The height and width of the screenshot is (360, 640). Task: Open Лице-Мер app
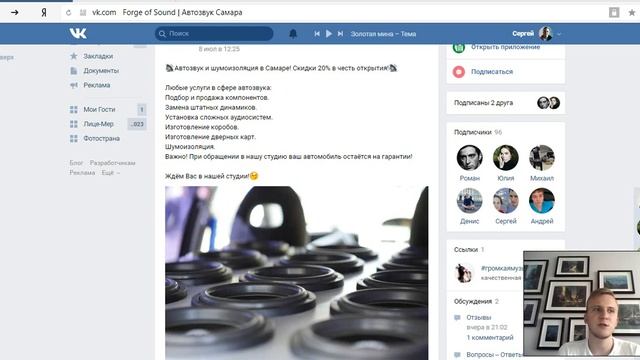98,124
